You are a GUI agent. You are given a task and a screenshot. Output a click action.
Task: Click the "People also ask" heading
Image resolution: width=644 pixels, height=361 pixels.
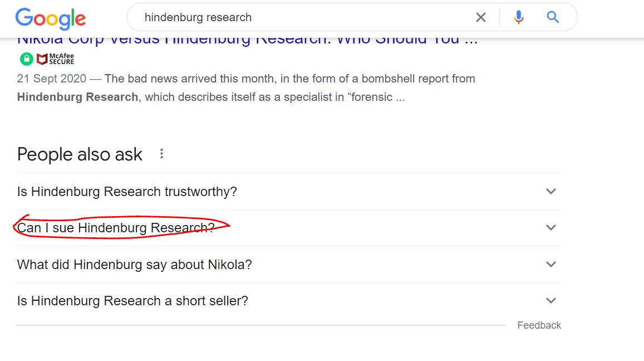(80, 155)
